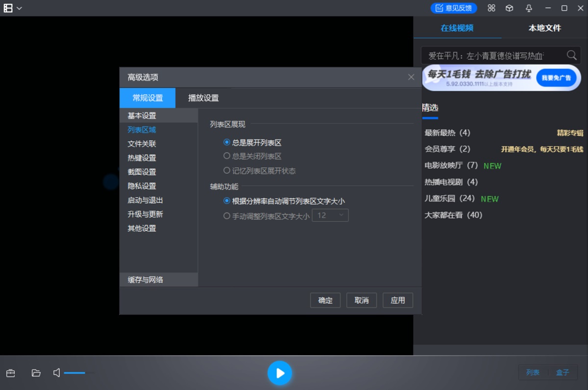Open the toolbox icon at bottom left
Viewport: 588px width, 390px height.
[x=10, y=373]
